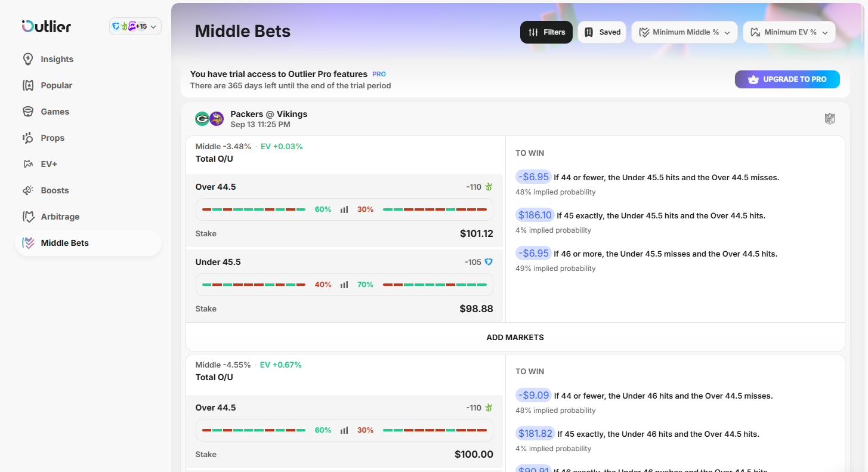Click ADD MARKETS under the first bet

point(515,337)
